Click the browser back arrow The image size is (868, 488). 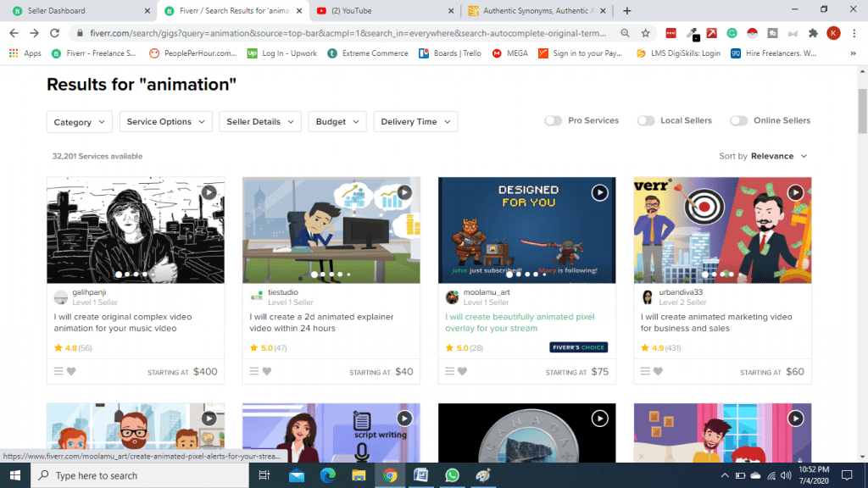pos(14,33)
